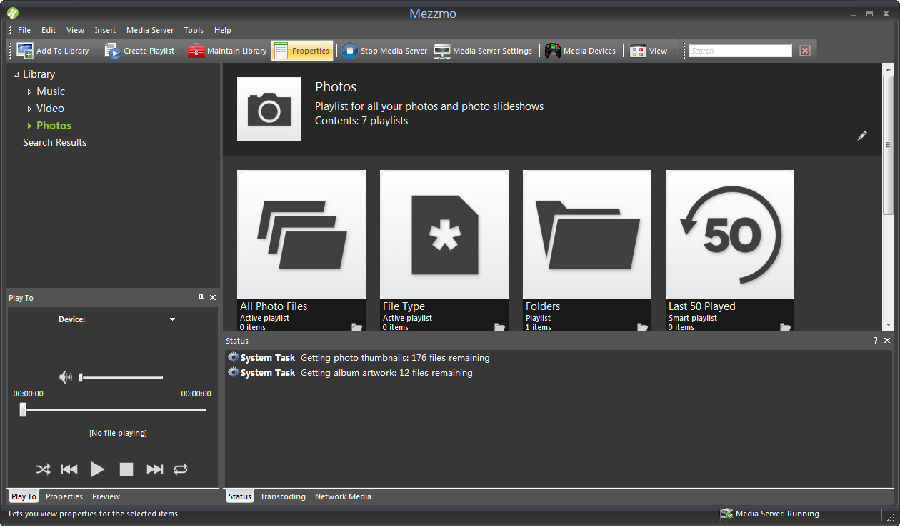Open the Last 50 Played playlist thumbnail
Image resolution: width=900 pixels, height=526 pixels.
click(x=730, y=234)
